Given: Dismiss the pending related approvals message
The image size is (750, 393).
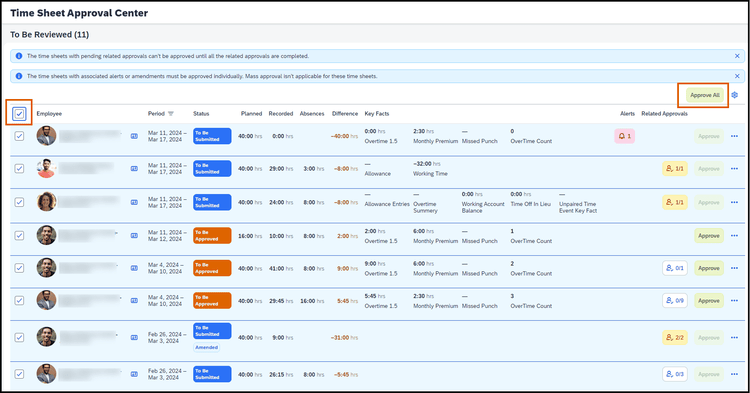Looking at the screenshot, I should [x=737, y=56].
